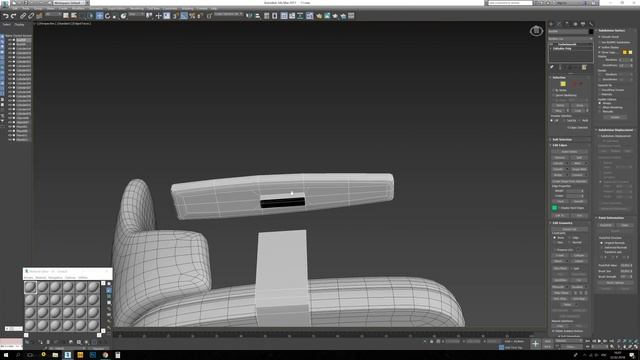The image size is (640, 360).
Task: Click the Loop selection button
Action: point(577,111)
